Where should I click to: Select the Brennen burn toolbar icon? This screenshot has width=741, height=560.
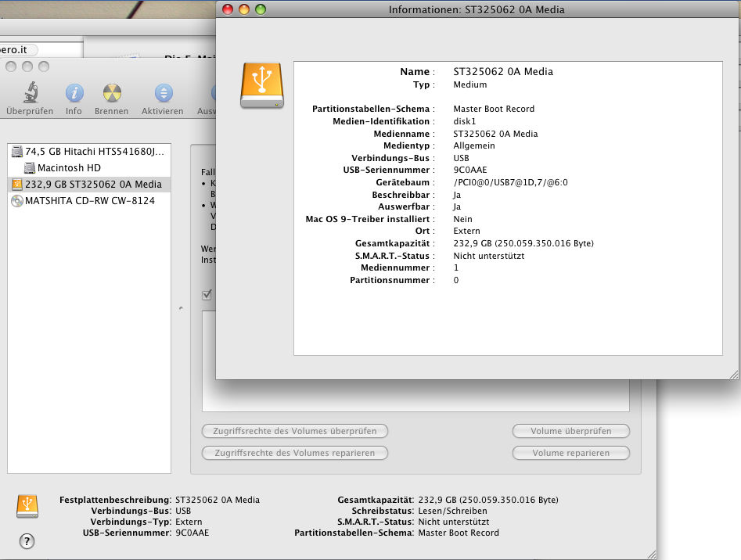click(x=112, y=93)
